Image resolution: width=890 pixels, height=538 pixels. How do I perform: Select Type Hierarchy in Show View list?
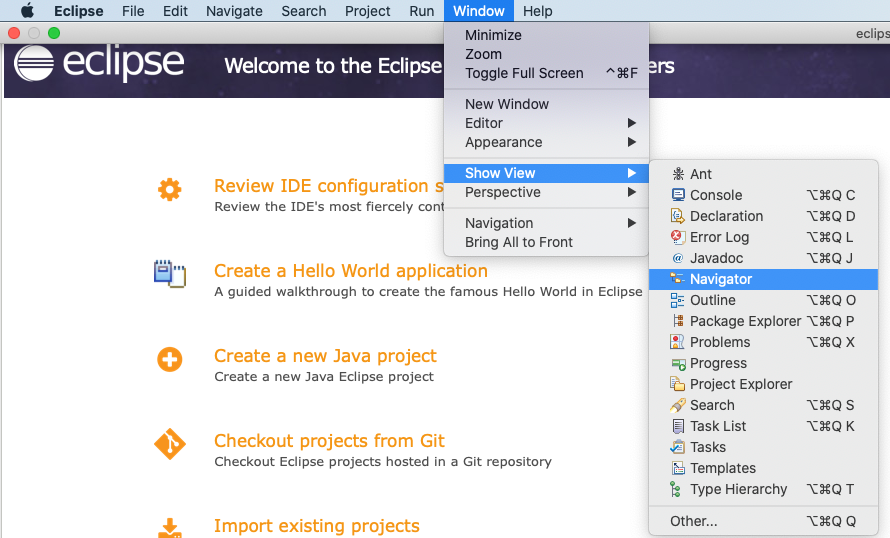coord(763,489)
